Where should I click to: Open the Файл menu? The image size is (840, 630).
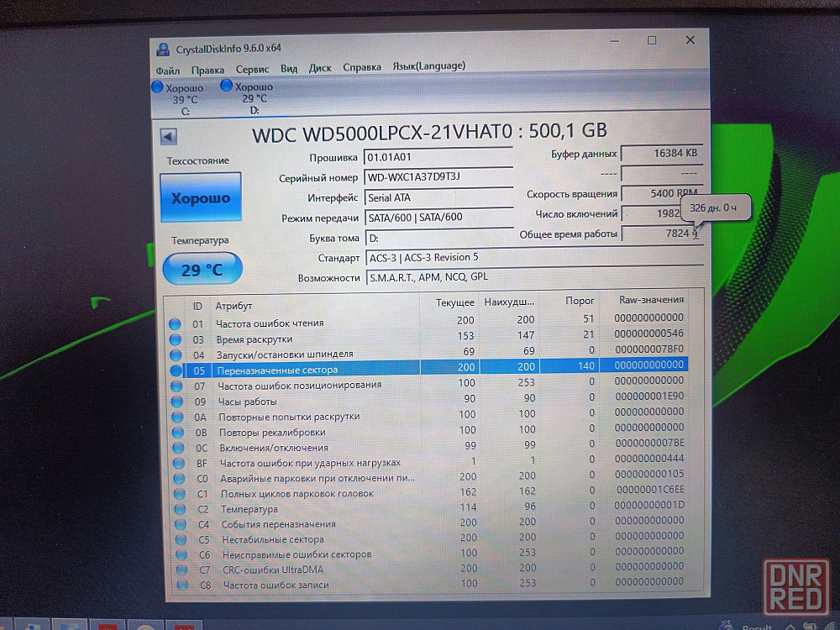coord(167,69)
